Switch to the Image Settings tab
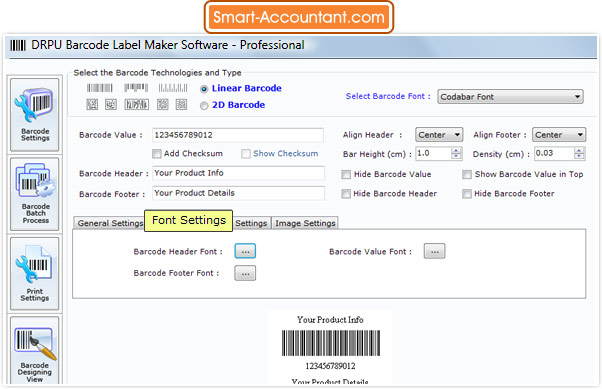 click(x=305, y=223)
